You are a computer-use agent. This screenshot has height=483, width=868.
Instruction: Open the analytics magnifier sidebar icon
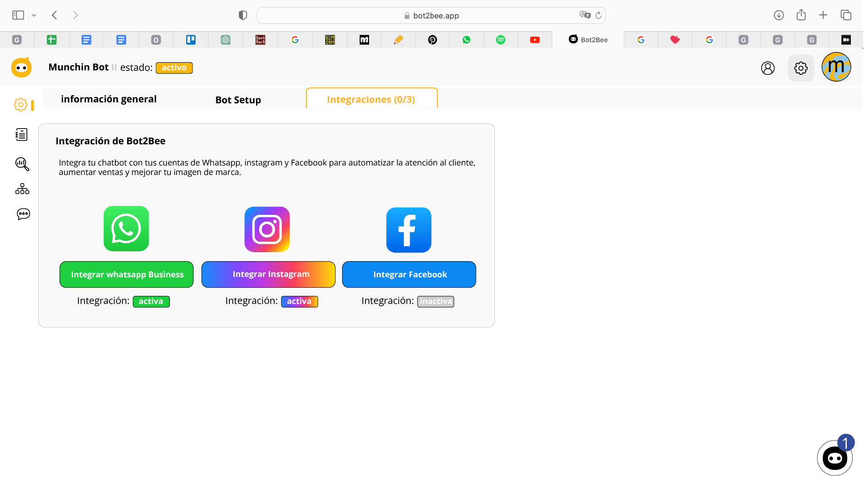tap(22, 164)
